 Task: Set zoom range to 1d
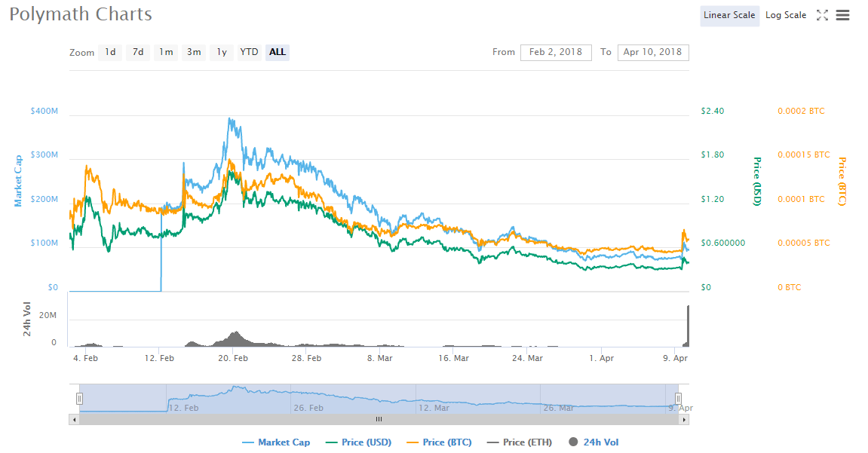click(x=110, y=52)
